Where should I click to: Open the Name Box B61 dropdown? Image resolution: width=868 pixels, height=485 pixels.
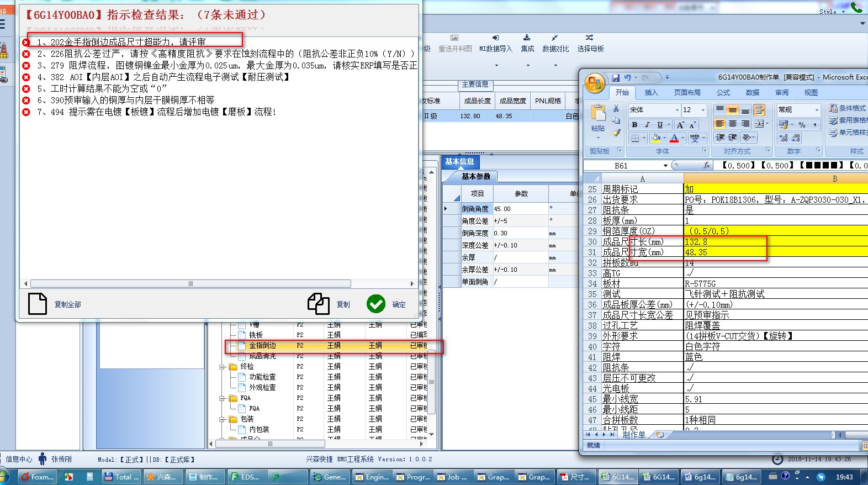click(665, 166)
